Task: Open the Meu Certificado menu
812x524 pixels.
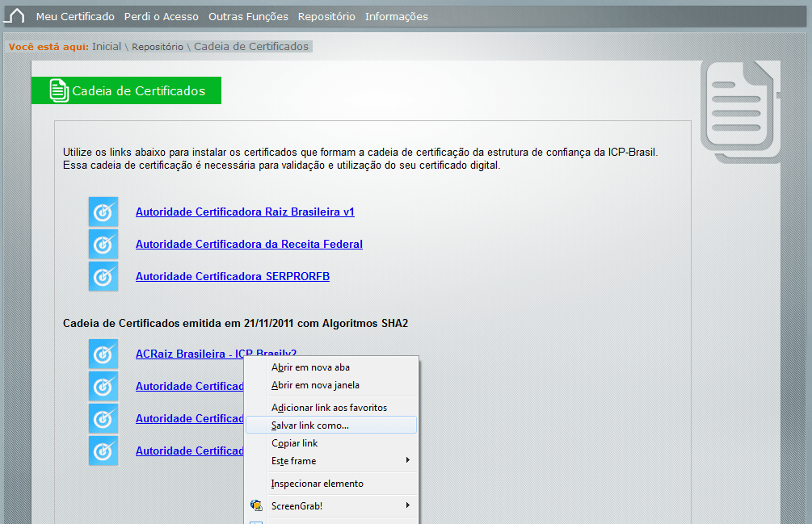Action: [75, 17]
